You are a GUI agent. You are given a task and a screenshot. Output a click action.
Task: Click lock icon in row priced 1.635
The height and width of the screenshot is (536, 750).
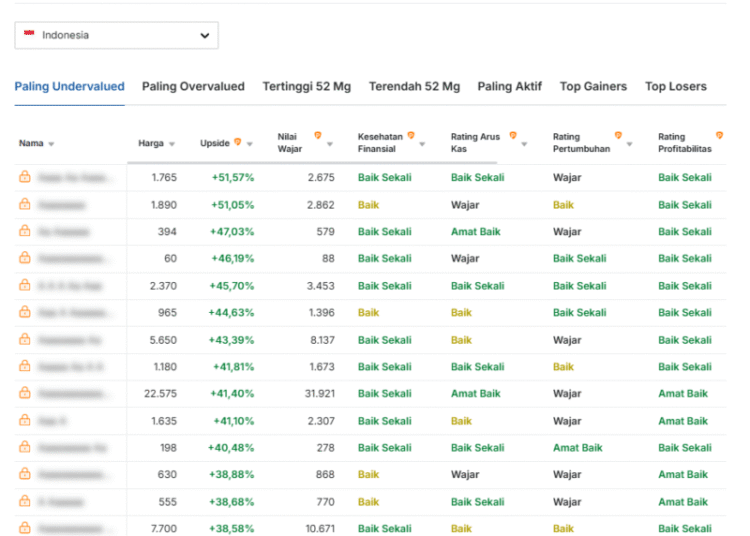coord(25,421)
